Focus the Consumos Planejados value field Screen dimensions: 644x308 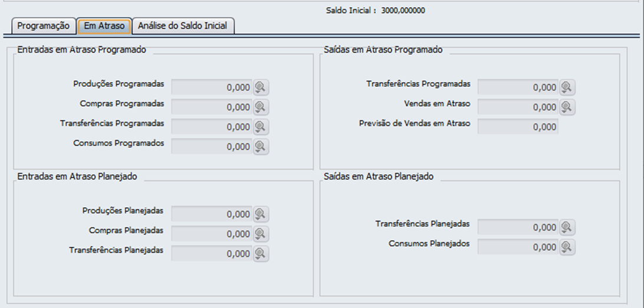coord(517,247)
